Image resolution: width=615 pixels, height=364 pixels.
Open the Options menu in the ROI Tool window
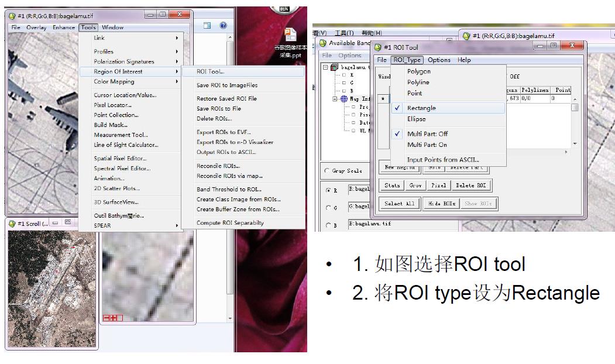439,60
